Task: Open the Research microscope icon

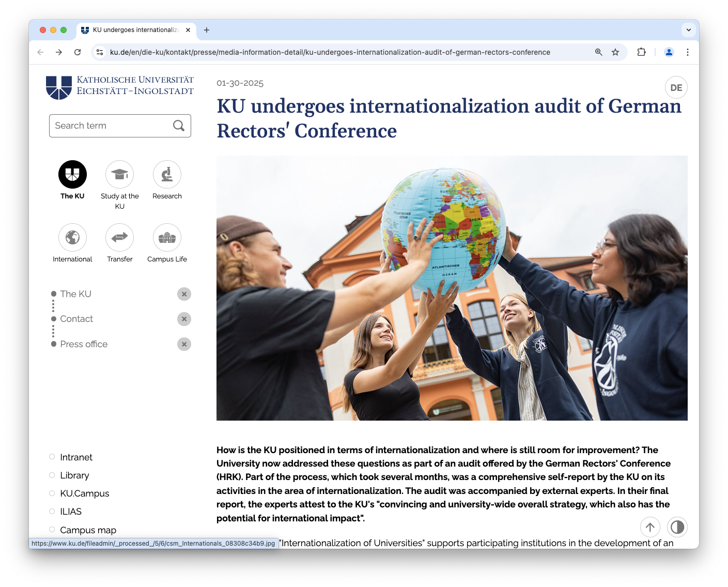Action: [x=166, y=175]
